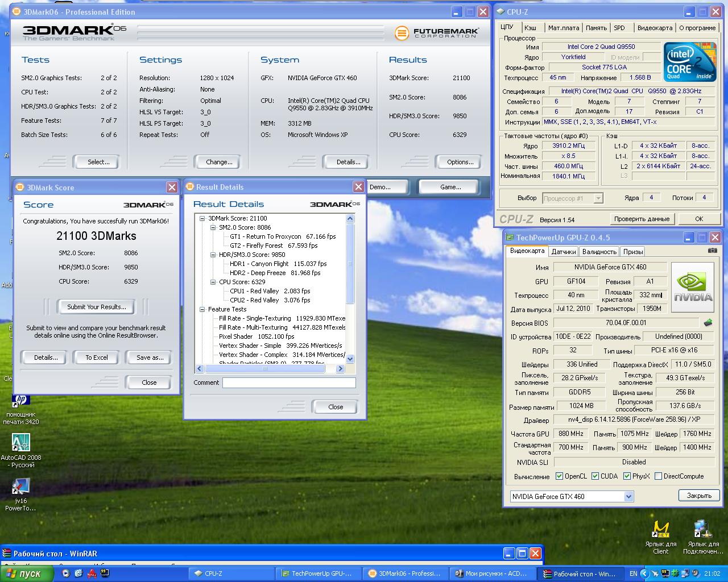Switch to 'Мои рисунки - ACD...' taskbar button
The width and height of the screenshot is (728, 582).
(x=494, y=573)
